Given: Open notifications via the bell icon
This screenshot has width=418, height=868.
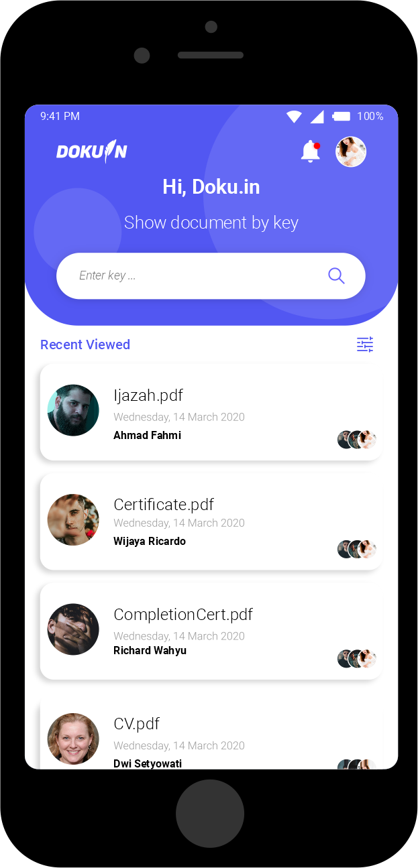Looking at the screenshot, I should 310,151.
